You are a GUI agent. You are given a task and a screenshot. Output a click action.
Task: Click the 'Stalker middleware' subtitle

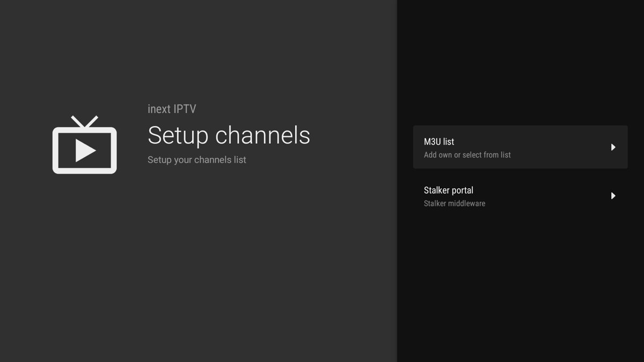[455, 204]
